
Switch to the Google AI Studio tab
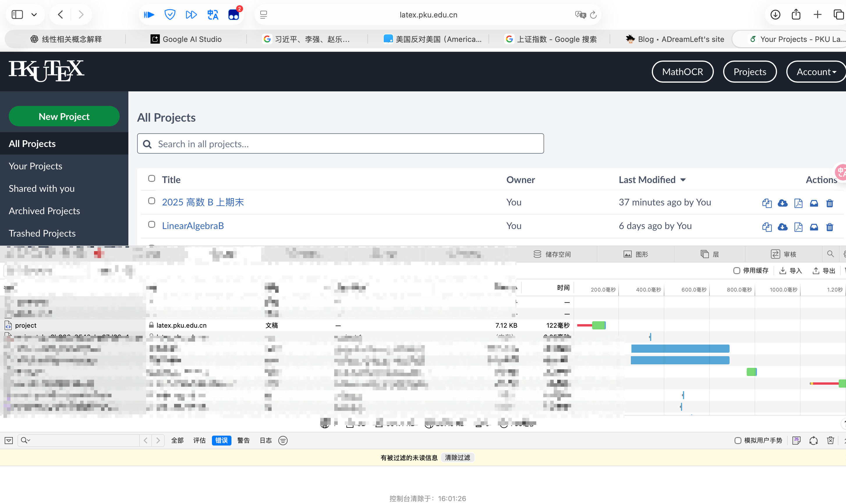click(186, 39)
